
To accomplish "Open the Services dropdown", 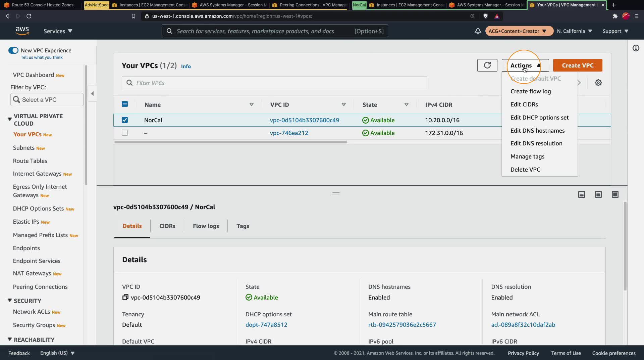I will tap(58, 31).
